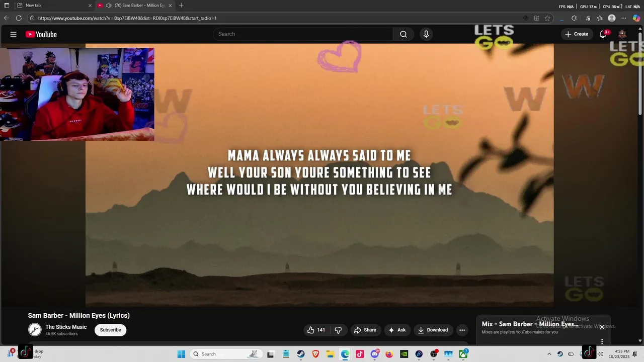Open browser extensions puzzle icon

pos(574,18)
